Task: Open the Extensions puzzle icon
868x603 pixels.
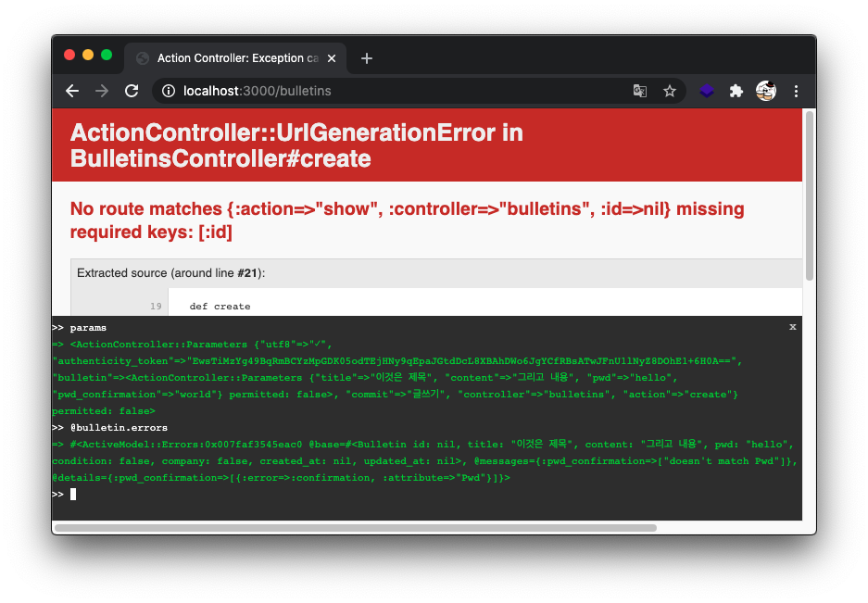Action: [x=736, y=91]
